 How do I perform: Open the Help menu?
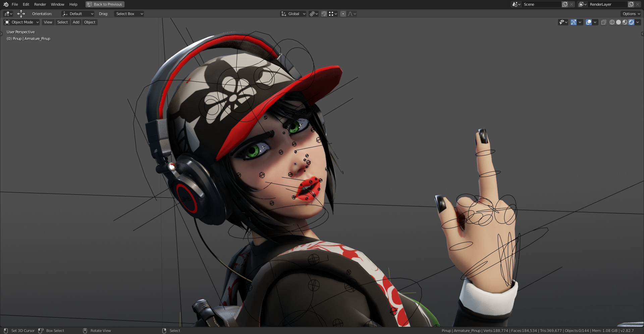coord(73,4)
